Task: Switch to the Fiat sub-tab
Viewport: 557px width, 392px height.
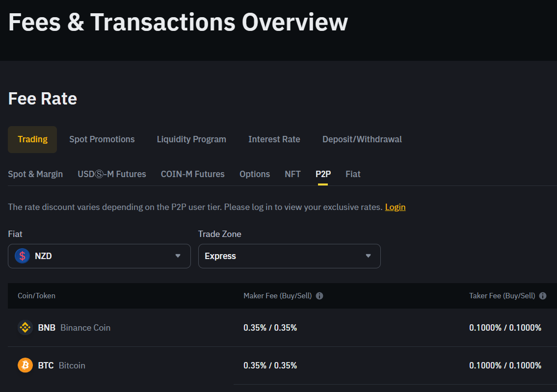Action: point(353,174)
